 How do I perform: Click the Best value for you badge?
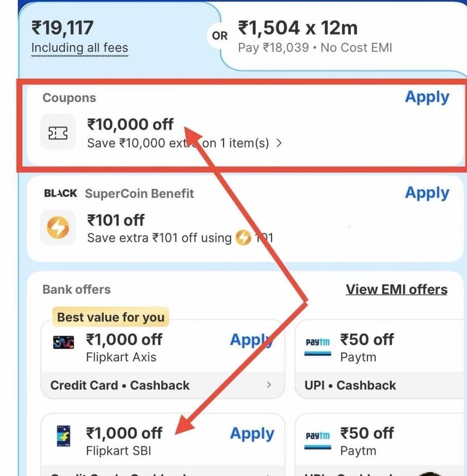click(110, 317)
